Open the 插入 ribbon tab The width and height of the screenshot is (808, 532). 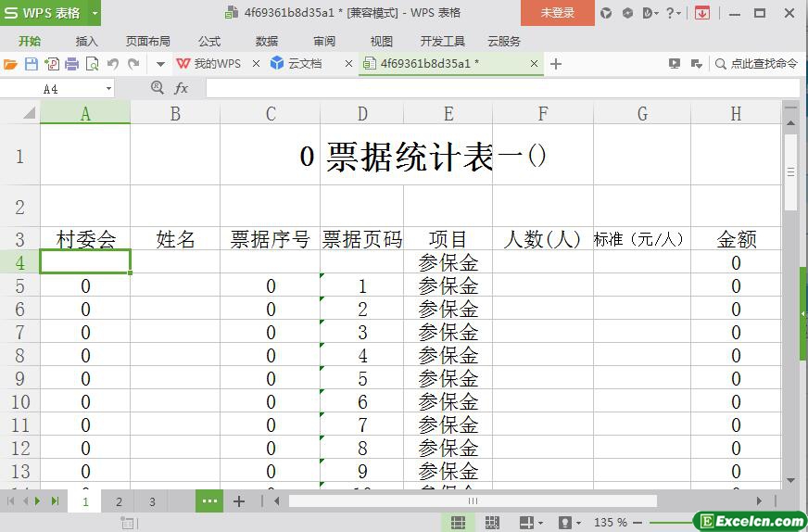[86, 42]
